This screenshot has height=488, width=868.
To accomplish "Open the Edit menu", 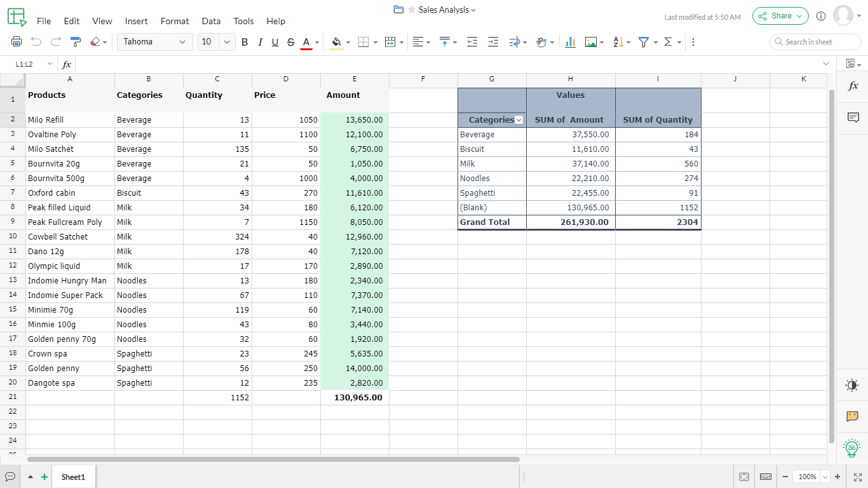I will pos(72,21).
